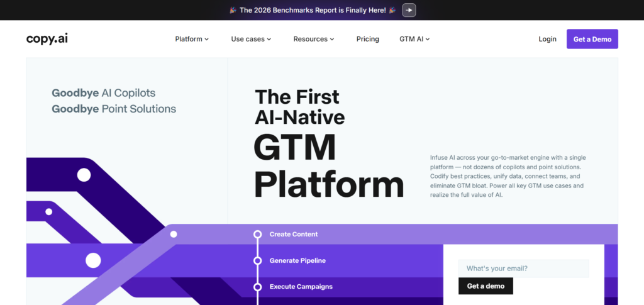The image size is (644, 305).
Task: Select the Create Content label
Action: (294, 235)
